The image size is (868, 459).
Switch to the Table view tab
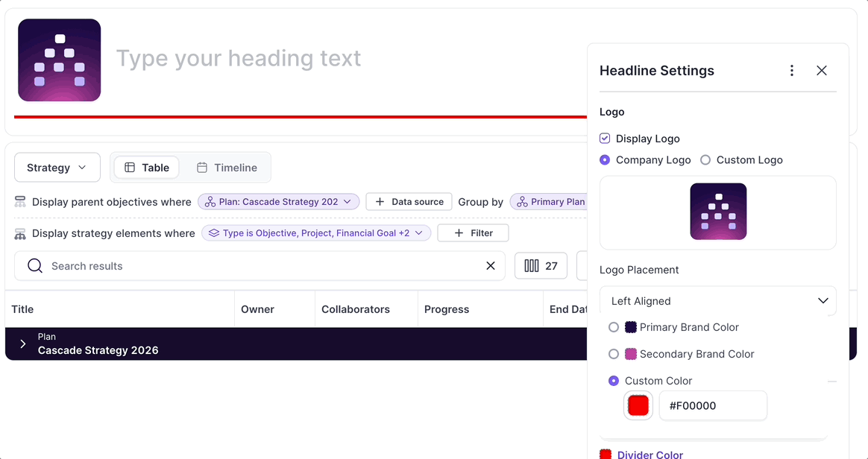pyautogui.click(x=147, y=168)
